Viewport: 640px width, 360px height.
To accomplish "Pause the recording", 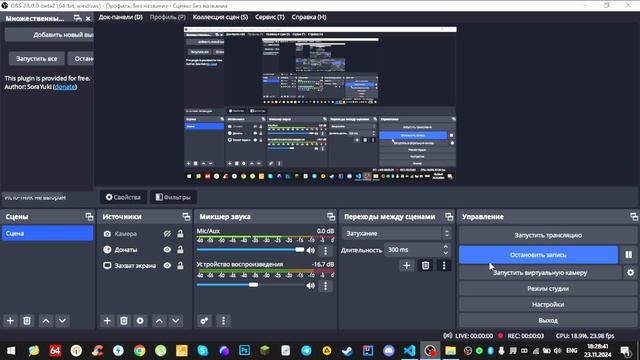I will pyautogui.click(x=629, y=255).
